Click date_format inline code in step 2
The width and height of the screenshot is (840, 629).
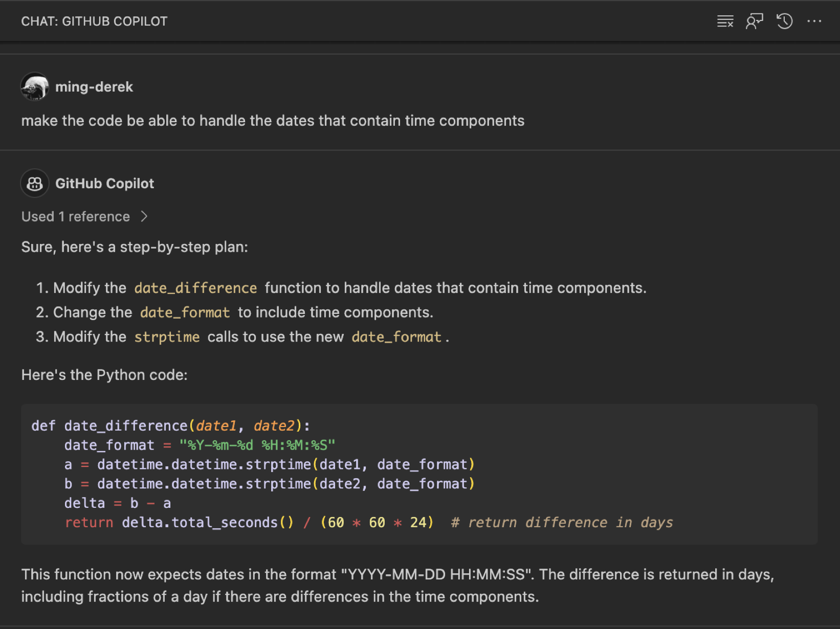coord(185,312)
